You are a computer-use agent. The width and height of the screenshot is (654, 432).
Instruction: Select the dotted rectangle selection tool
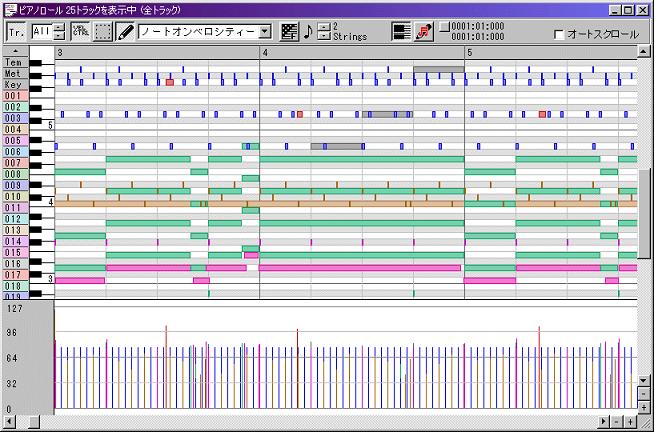coord(103,32)
